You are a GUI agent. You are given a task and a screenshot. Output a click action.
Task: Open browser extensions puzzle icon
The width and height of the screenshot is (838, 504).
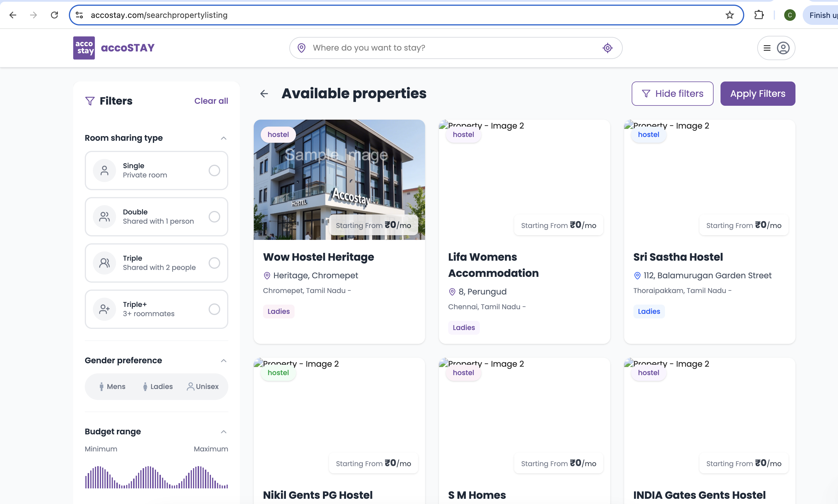pyautogui.click(x=759, y=15)
